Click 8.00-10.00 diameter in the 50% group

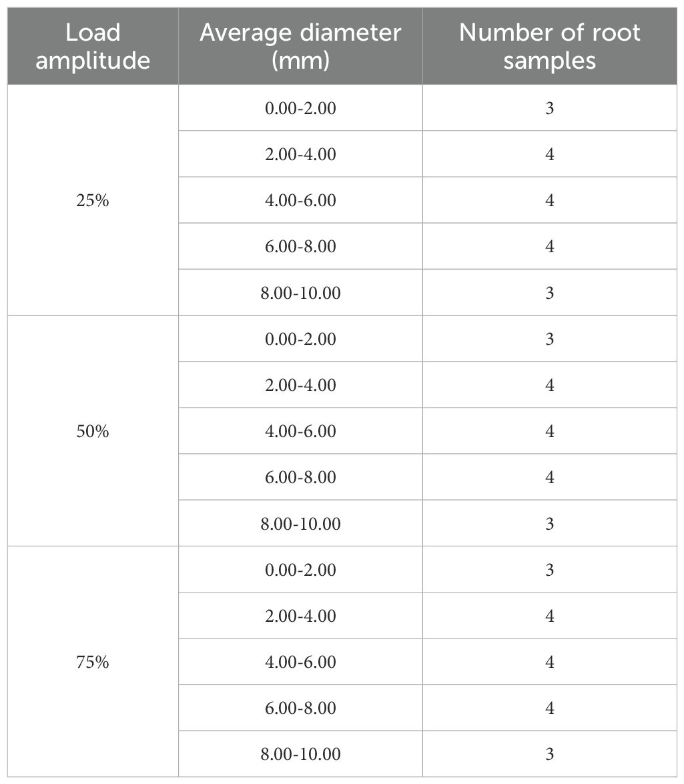click(x=300, y=524)
